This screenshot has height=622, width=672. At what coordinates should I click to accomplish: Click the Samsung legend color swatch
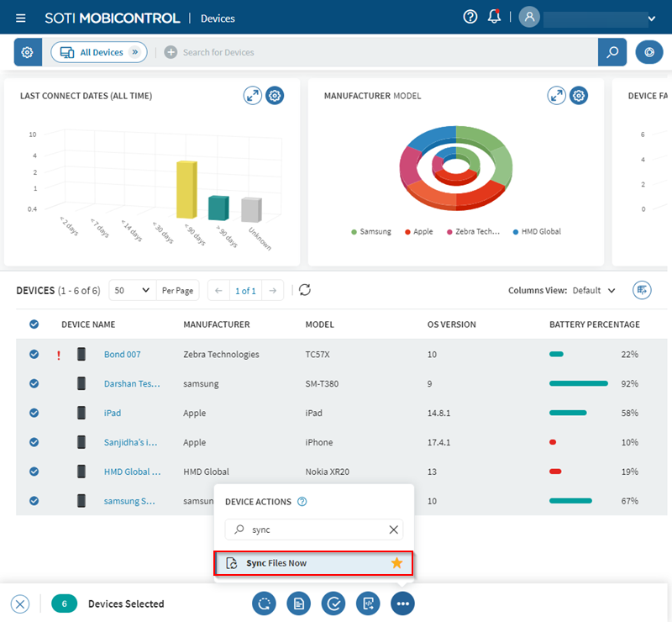coord(354,232)
